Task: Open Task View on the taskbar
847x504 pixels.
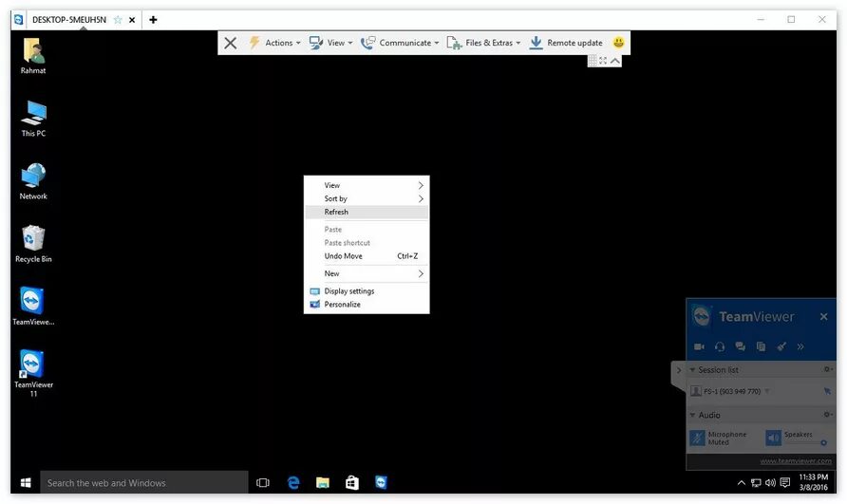Action: pos(262,482)
